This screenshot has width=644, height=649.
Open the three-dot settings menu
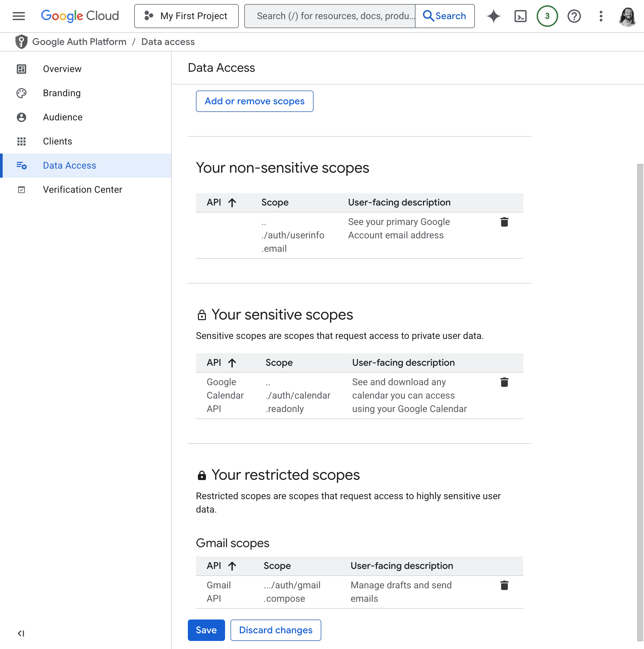click(601, 16)
